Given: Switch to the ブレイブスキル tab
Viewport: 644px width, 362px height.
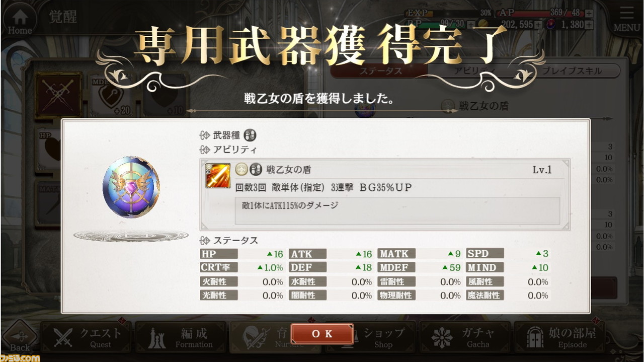Looking at the screenshot, I should [571, 71].
